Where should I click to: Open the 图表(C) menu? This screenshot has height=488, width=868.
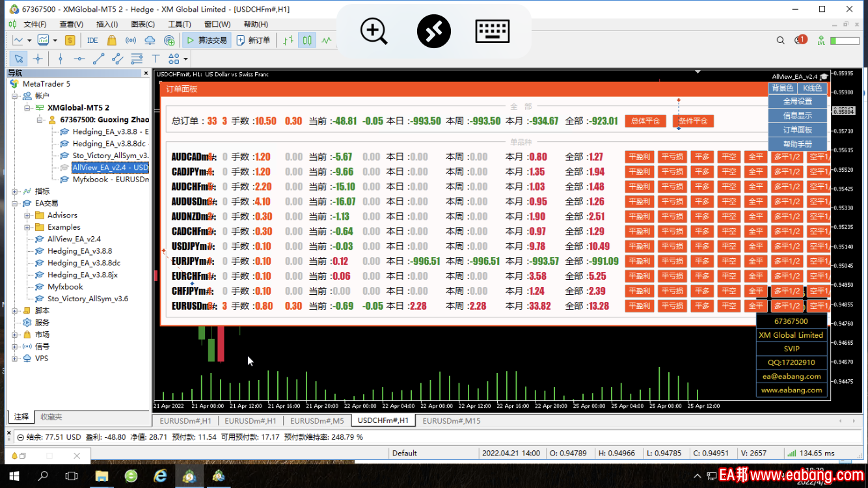[142, 24]
